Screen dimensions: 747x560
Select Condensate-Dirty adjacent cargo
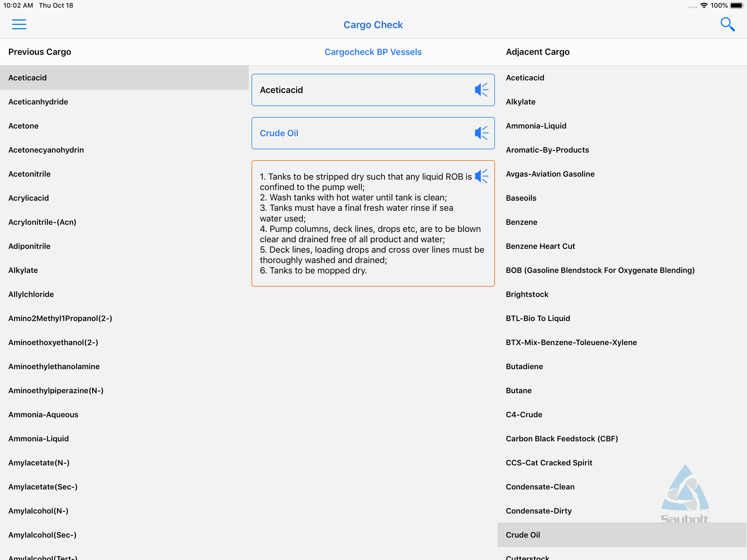622,511
